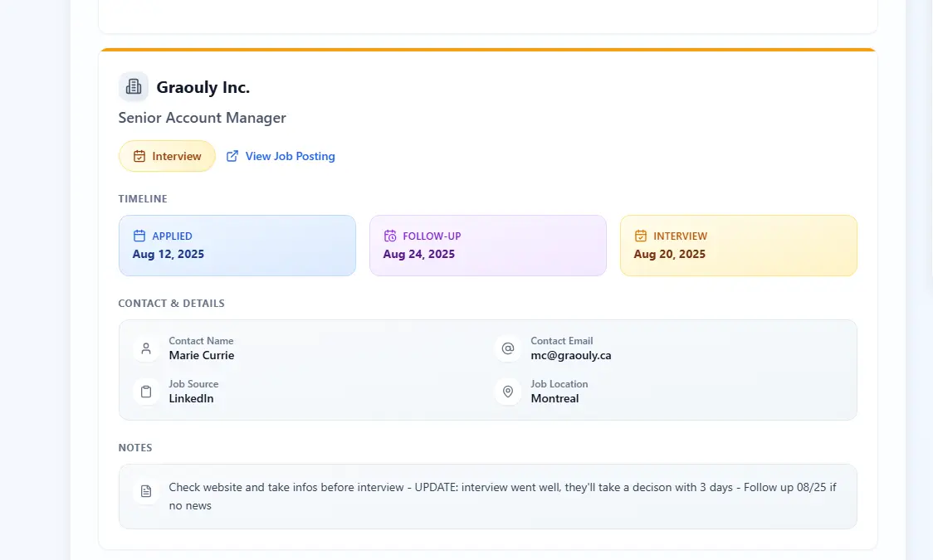
Task: Click the calendar-check icon in Interview badge
Action: tap(139, 156)
